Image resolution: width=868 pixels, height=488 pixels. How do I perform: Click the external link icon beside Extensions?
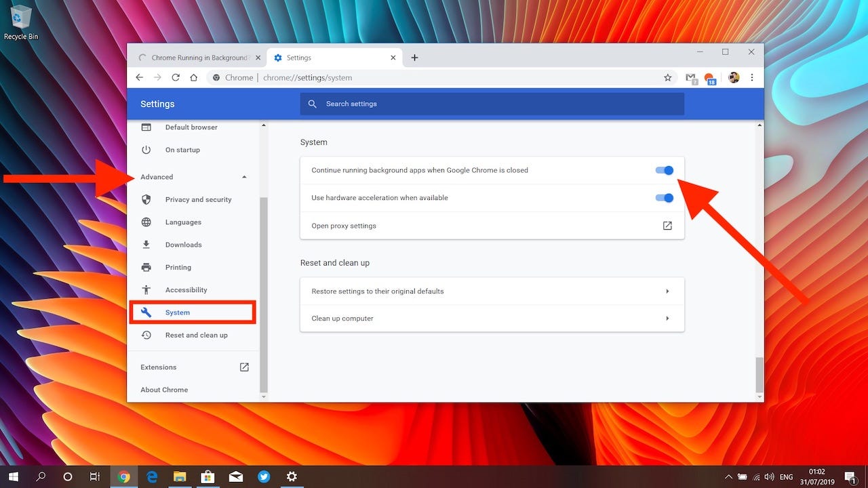point(245,367)
